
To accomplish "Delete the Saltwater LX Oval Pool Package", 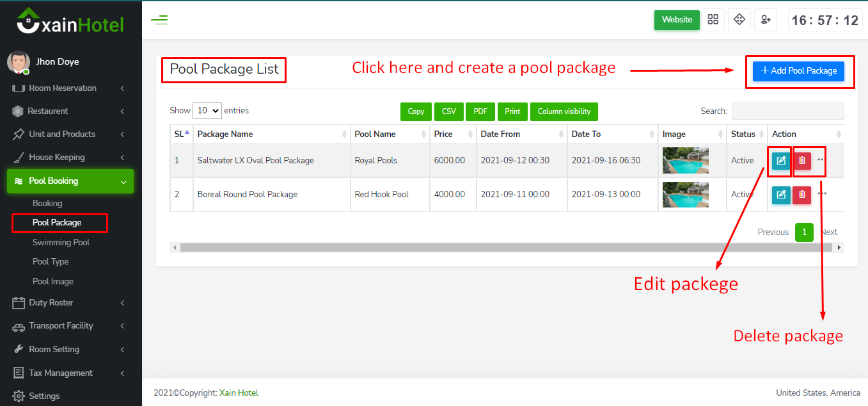I will (802, 161).
